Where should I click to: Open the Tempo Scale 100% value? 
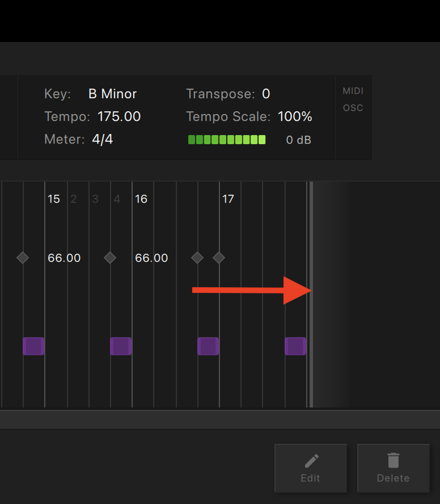[x=295, y=116]
